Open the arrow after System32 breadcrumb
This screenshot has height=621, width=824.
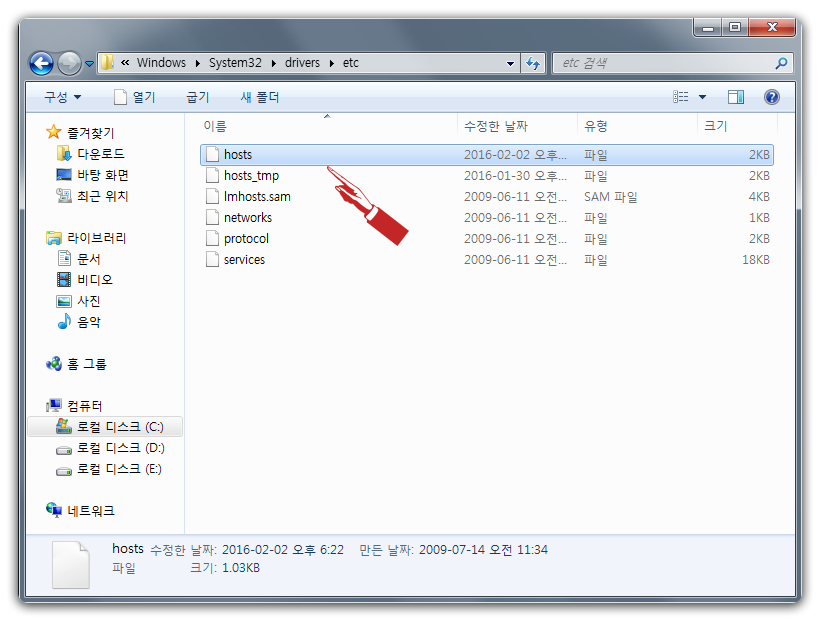(273, 63)
